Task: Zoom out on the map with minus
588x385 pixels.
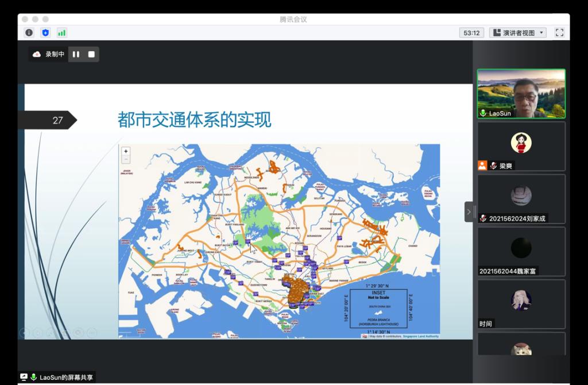Action: (126, 159)
